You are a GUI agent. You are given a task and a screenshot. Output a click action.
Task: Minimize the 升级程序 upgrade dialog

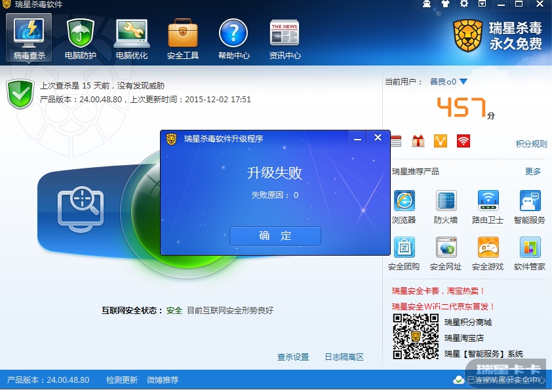(357, 138)
